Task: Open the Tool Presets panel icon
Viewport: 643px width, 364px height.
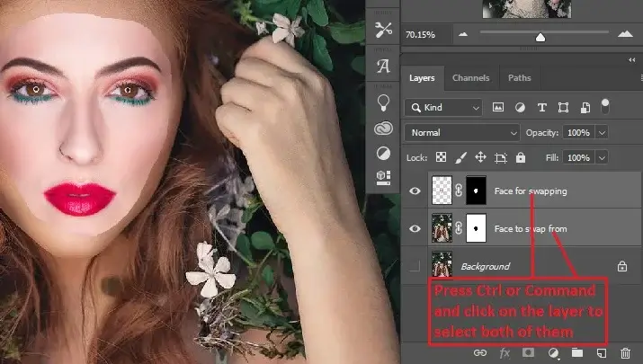Action: 383,30
